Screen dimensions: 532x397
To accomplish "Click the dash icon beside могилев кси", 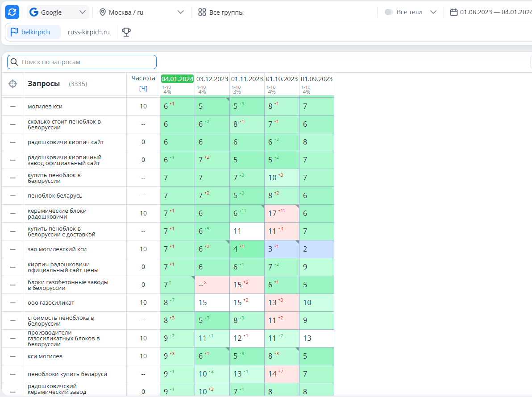I will click(x=12, y=107).
